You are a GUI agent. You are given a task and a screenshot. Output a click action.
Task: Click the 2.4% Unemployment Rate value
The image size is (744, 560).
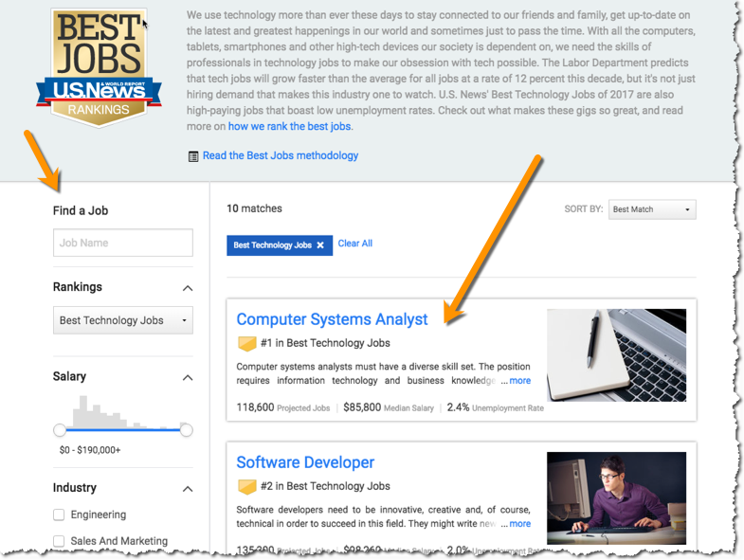[458, 407]
